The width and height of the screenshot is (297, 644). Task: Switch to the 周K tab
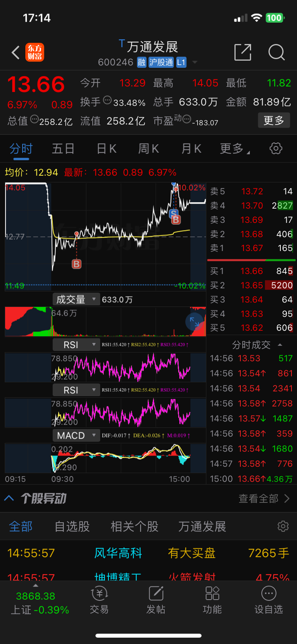coord(148,149)
